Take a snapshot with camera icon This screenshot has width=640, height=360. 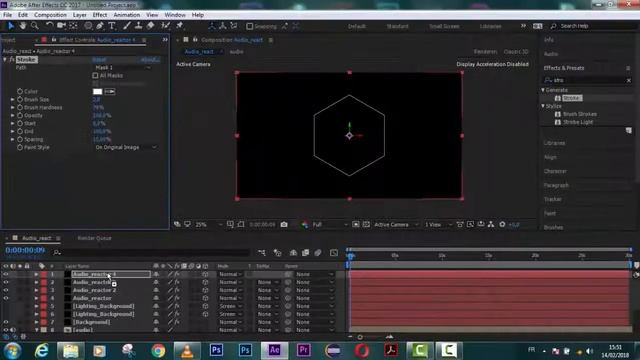coord(284,224)
